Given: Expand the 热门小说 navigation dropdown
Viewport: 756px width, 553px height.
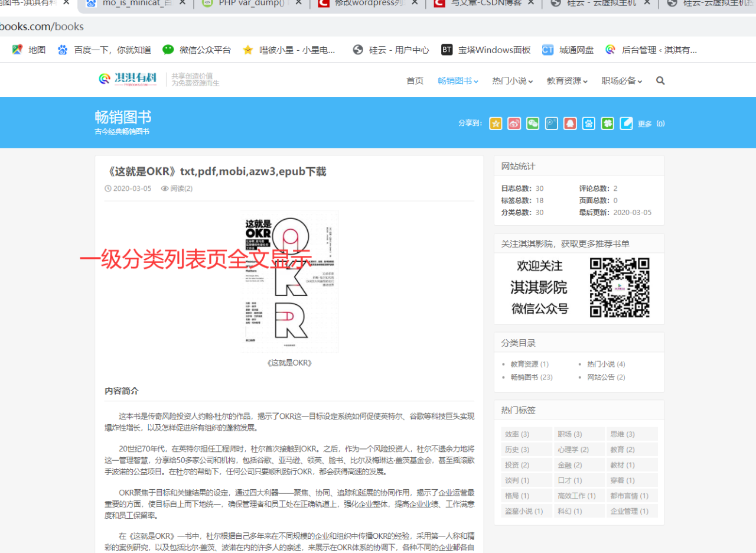Looking at the screenshot, I should [512, 80].
